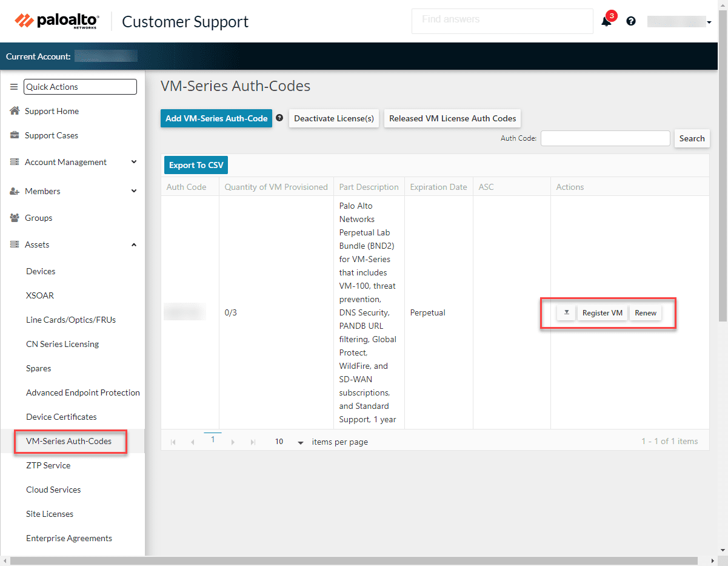Open the items per page dropdown
The height and width of the screenshot is (566, 728).
[300, 442]
